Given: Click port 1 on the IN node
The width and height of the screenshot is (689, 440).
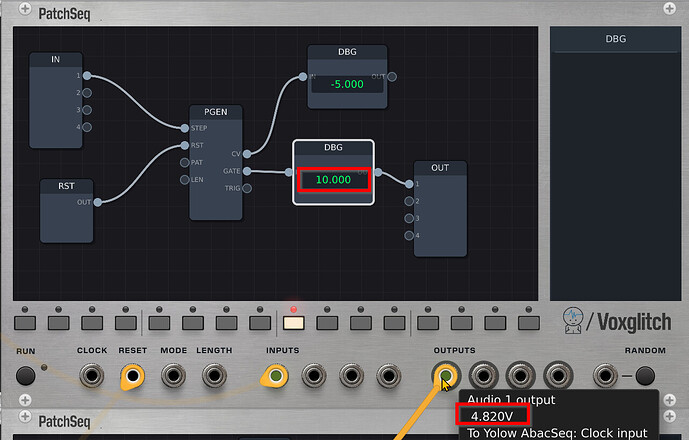Looking at the screenshot, I should [x=87, y=76].
